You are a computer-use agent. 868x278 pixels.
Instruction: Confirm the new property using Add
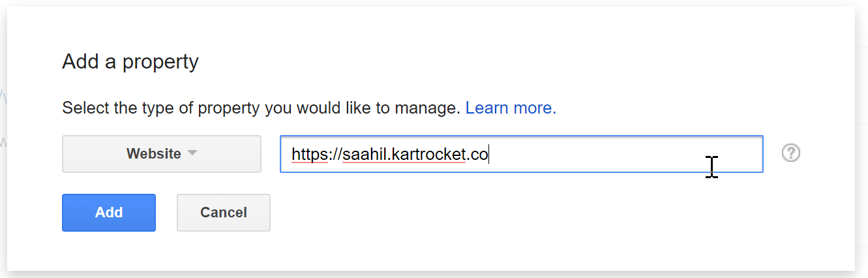pos(109,213)
